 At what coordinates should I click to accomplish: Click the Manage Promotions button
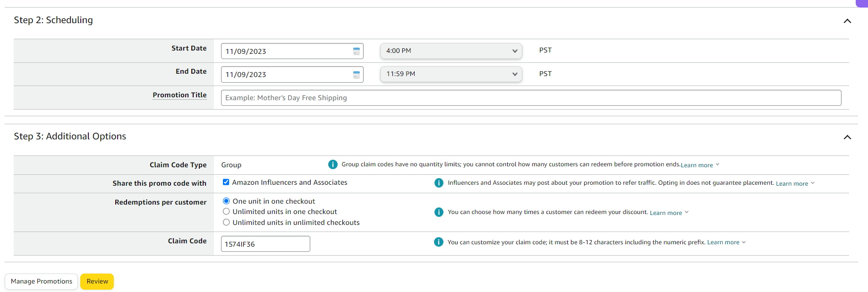(42, 282)
